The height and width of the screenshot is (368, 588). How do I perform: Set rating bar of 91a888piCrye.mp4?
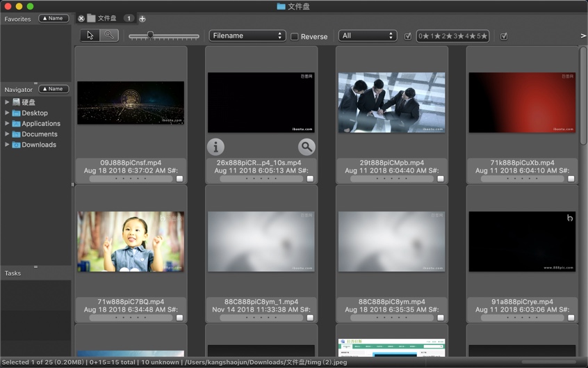pyautogui.click(x=523, y=318)
